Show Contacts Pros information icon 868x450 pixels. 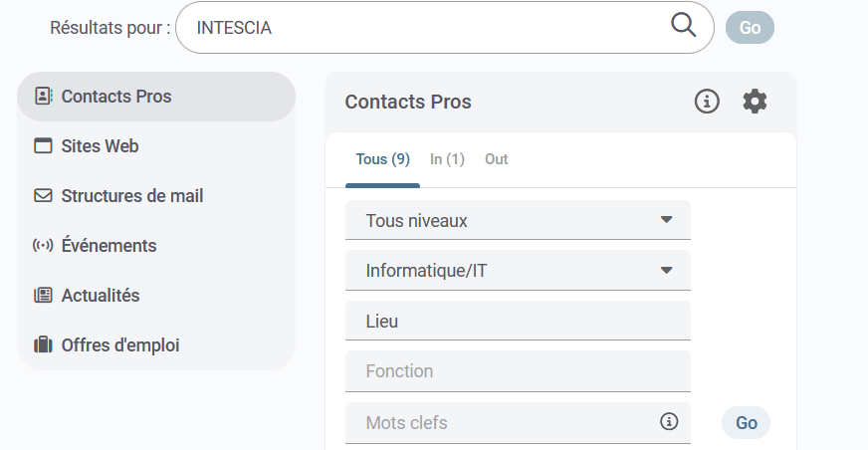pyautogui.click(x=707, y=102)
